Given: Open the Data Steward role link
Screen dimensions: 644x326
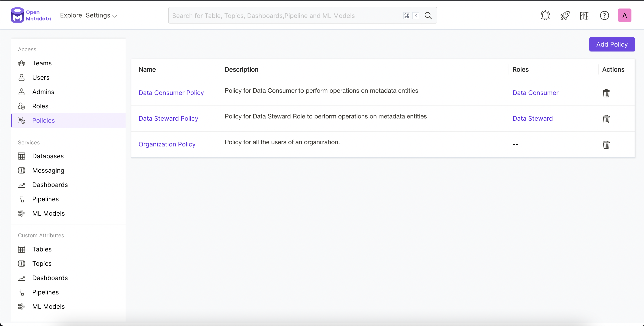Looking at the screenshot, I should pos(533,118).
